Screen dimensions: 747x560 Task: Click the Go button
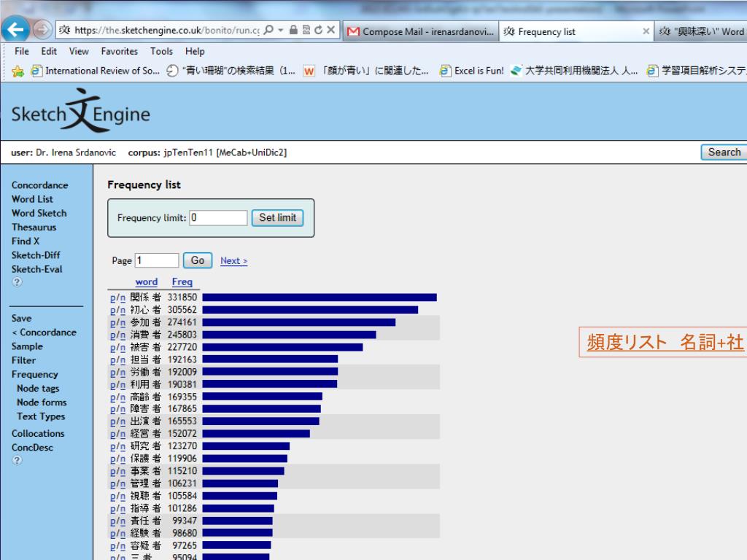pyautogui.click(x=197, y=260)
